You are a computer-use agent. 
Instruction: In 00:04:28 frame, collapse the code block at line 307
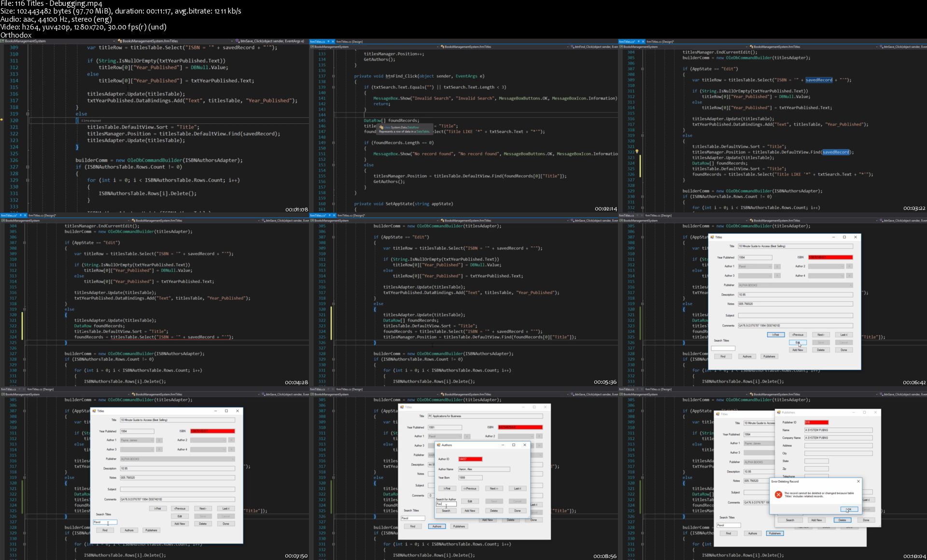[25, 243]
